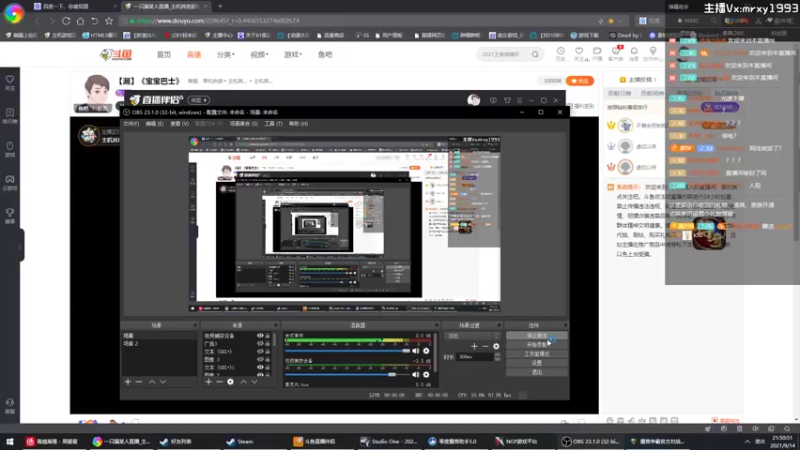Go to browser home page icon

point(80,21)
